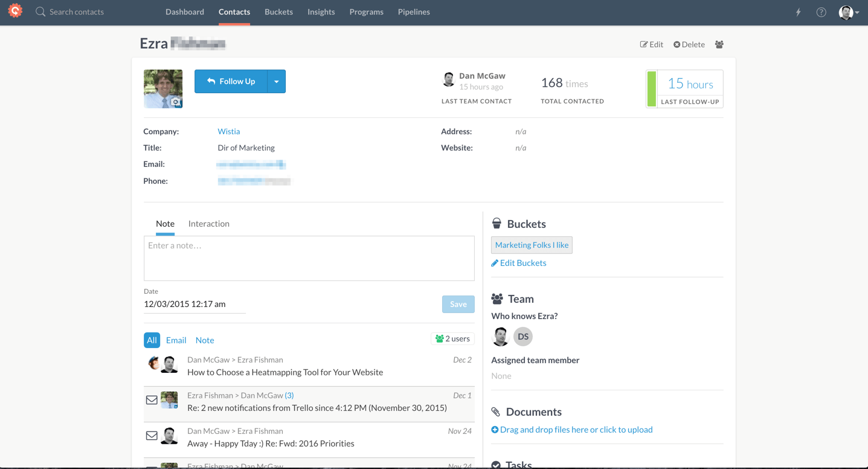Open the Contactually logo home icon
The image size is (868, 469).
coord(15,11)
